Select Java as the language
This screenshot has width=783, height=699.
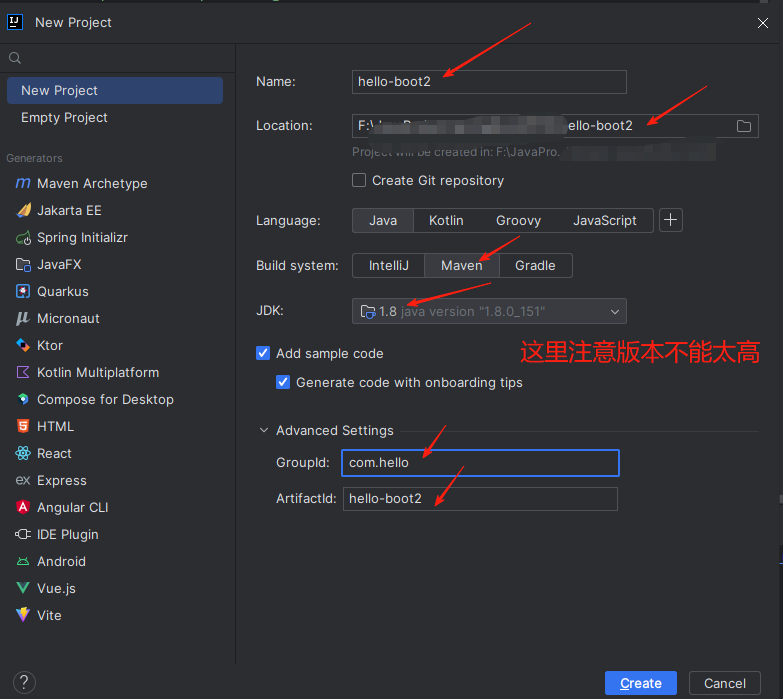coord(383,221)
